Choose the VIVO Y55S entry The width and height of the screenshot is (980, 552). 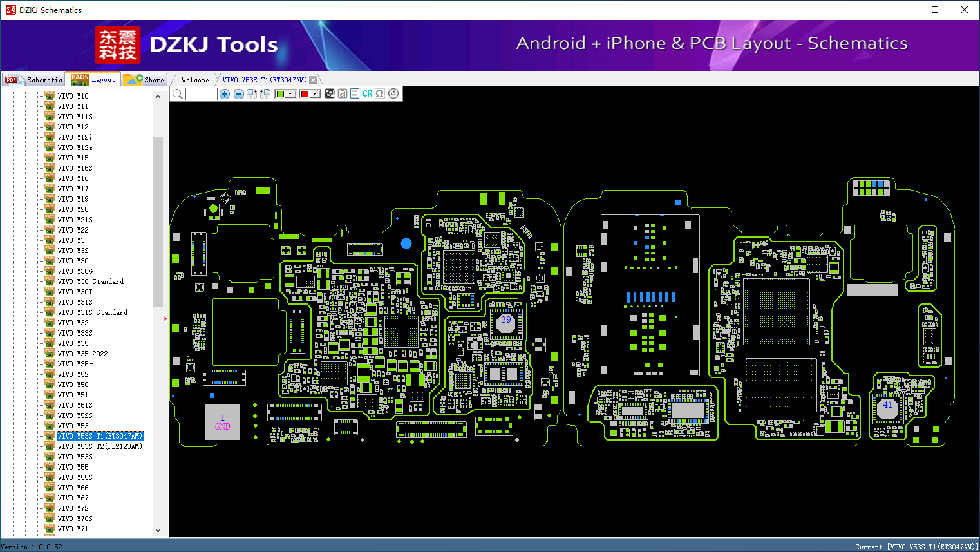point(75,477)
